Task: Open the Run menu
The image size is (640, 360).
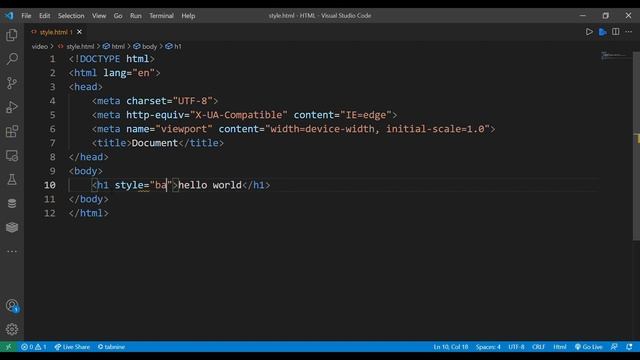Action: [x=136, y=16]
